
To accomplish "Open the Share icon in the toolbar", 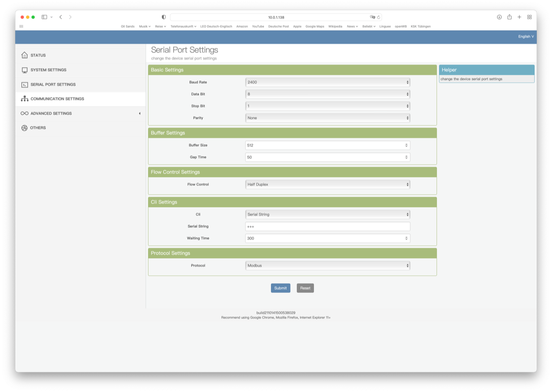I will tap(509, 17).
